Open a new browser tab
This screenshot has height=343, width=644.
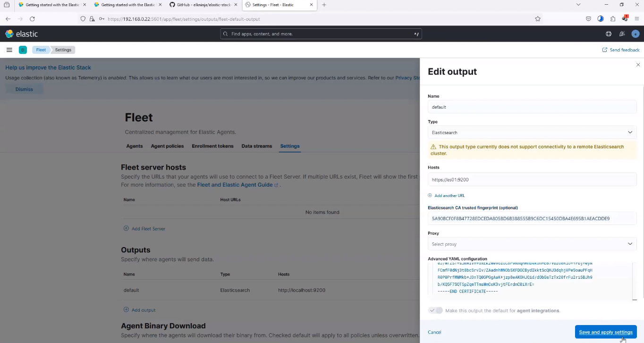(324, 5)
